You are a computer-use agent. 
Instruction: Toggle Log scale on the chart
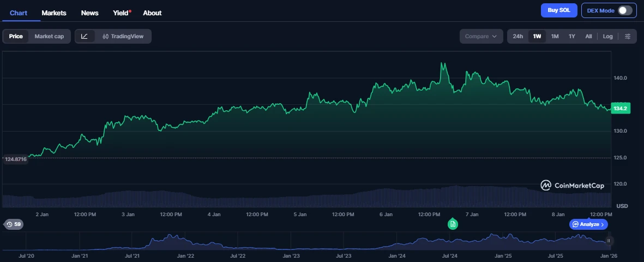[607, 37]
